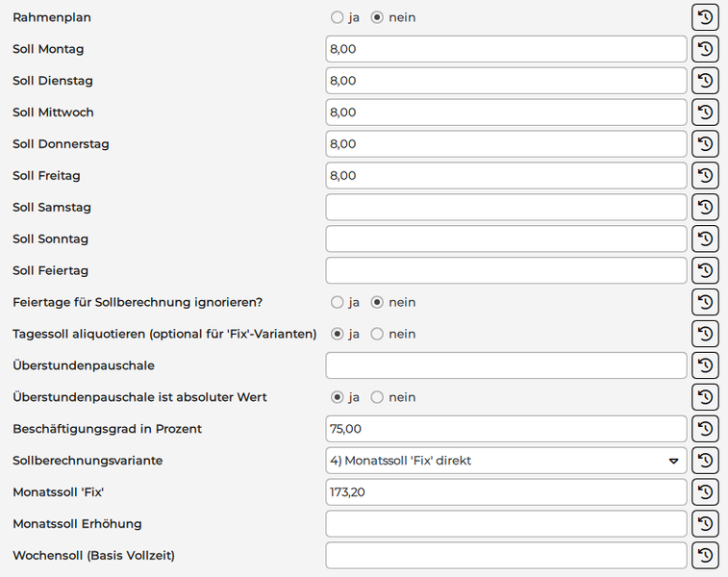Choose nein for Tagessoll aliquotieren
This screenshot has width=728, height=577.
(x=377, y=334)
